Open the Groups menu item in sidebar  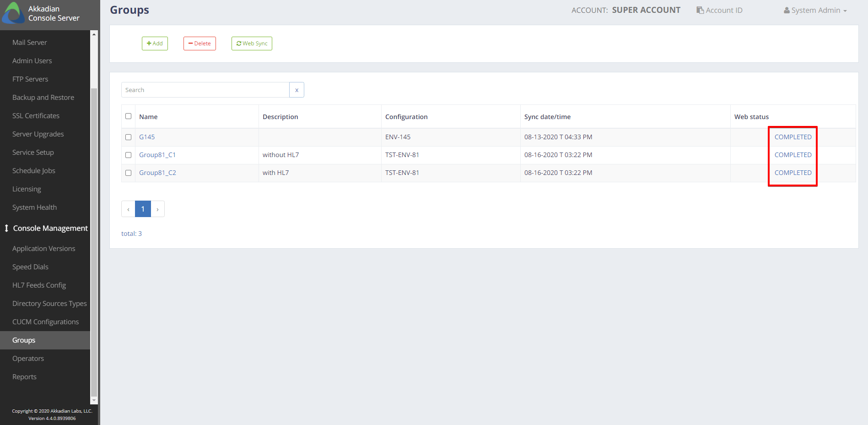pyautogui.click(x=23, y=340)
